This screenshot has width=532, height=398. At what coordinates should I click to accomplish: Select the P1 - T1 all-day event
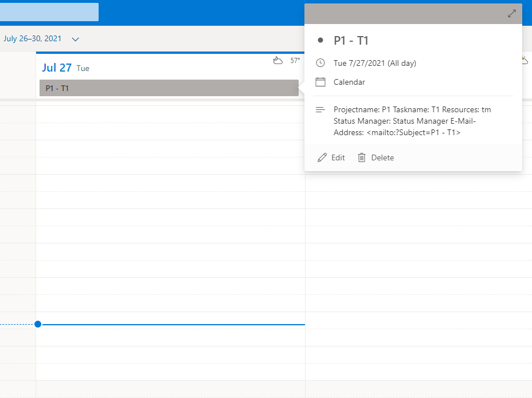[169, 88]
